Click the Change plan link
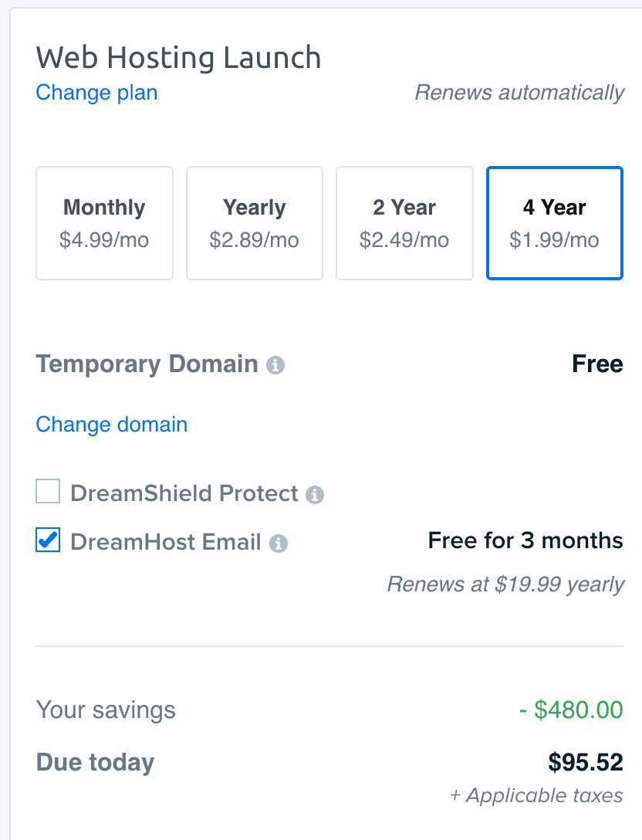The width and height of the screenshot is (642, 840). pos(96,93)
